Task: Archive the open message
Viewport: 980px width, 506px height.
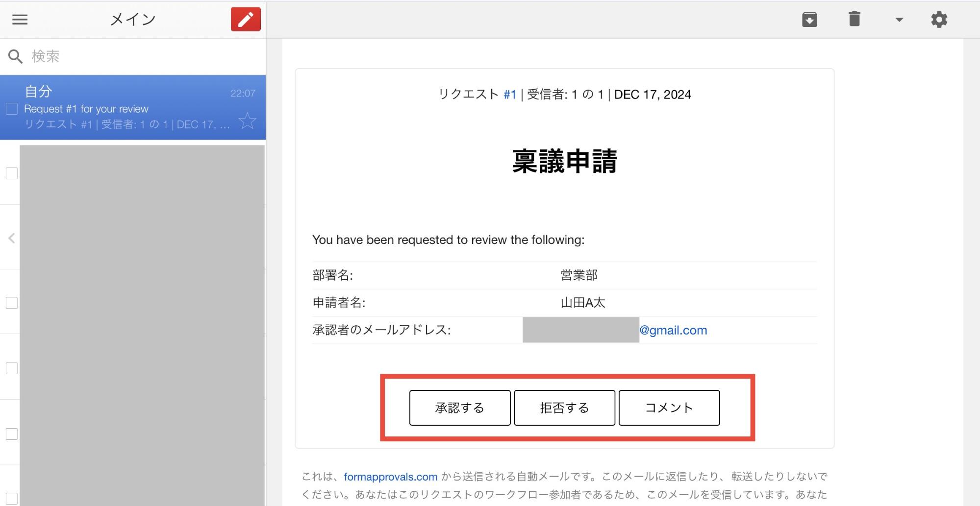Action: point(809,20)
